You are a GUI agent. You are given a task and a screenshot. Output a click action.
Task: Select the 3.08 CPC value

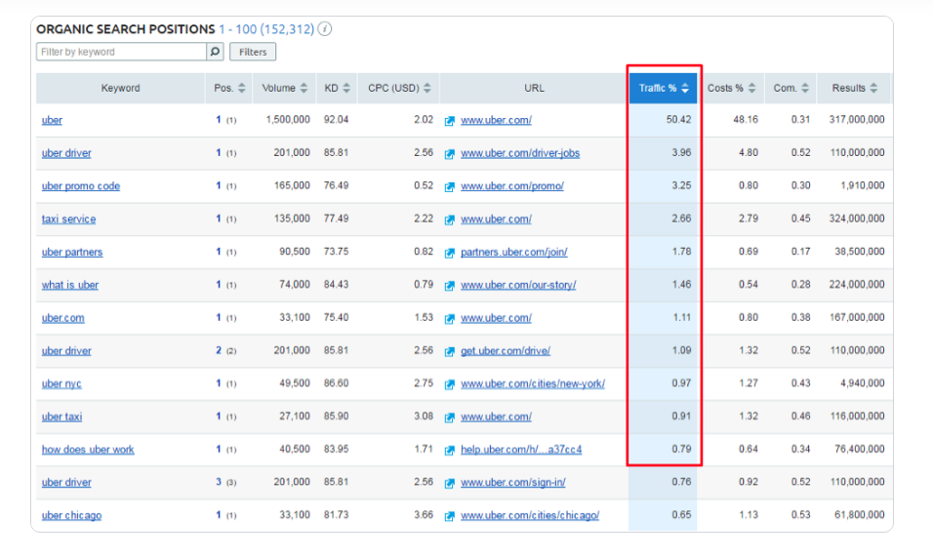tap(424, 416)
